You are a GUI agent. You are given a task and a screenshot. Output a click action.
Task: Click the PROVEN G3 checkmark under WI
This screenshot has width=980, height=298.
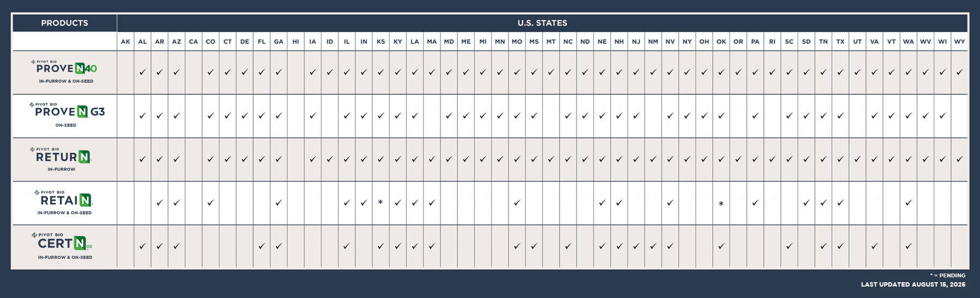[942, 116]
